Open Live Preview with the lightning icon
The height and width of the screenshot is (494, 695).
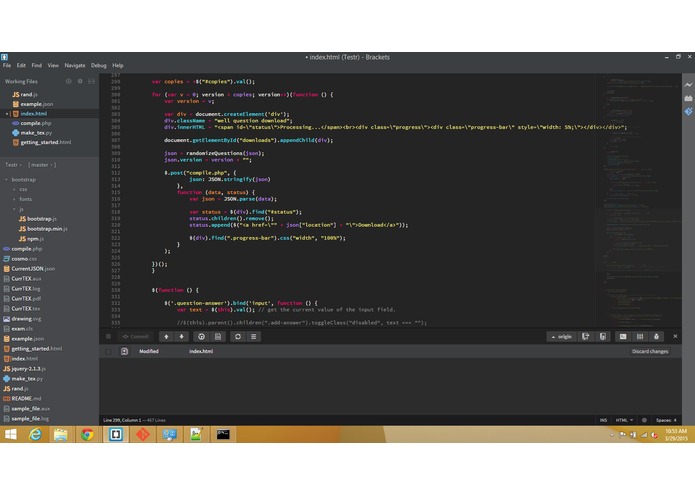(688, 85)
